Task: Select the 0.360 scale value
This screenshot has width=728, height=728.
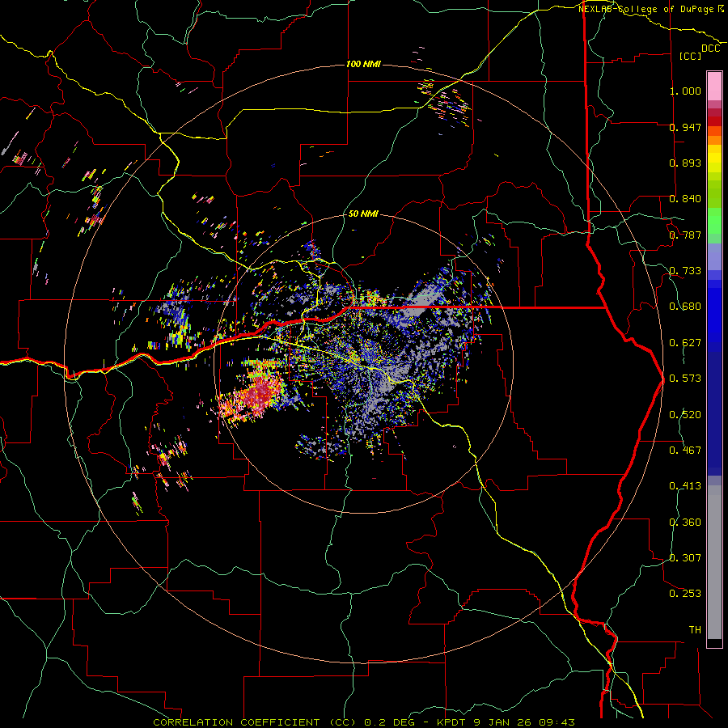Action: coord(685,523)
